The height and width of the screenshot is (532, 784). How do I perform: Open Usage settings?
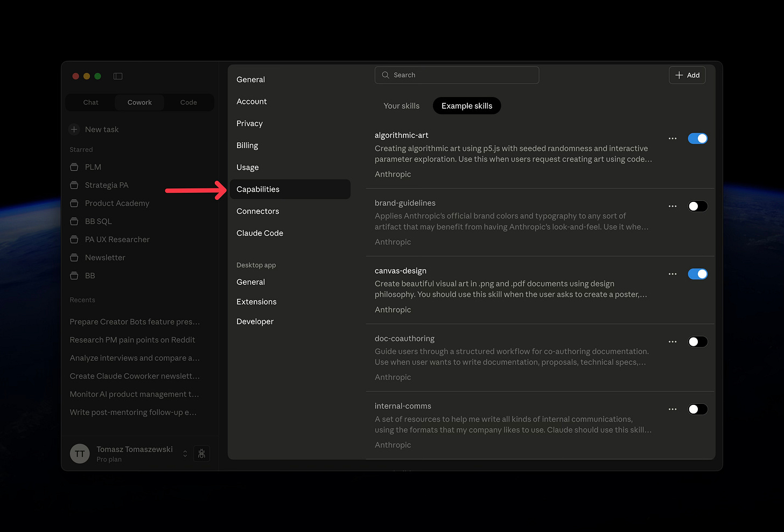click(290, 167)
